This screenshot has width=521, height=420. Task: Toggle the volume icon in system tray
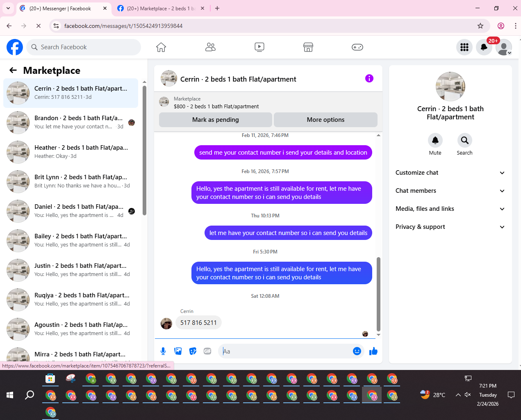tap(468, 395)
